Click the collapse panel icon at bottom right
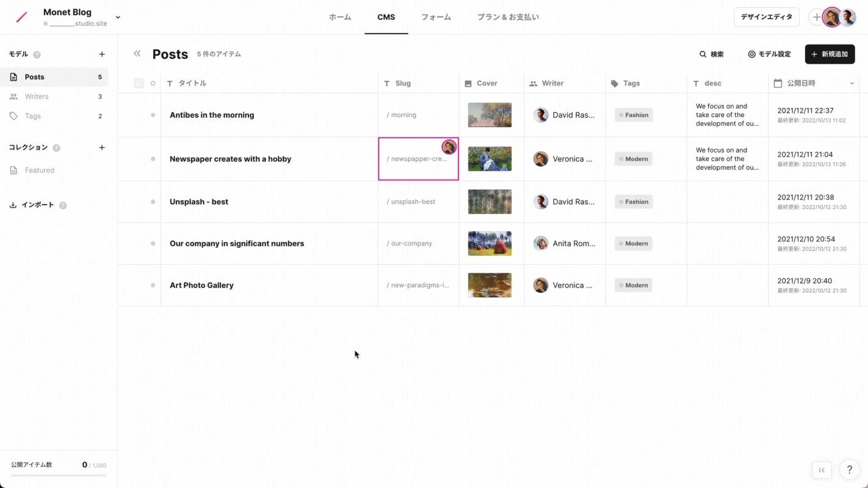This screenshot has height=488, width=868. 822,470
